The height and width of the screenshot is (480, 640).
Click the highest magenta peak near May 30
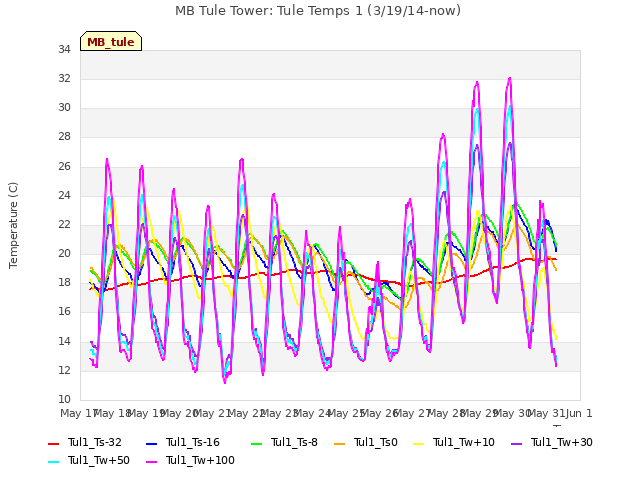click(509, 78)
